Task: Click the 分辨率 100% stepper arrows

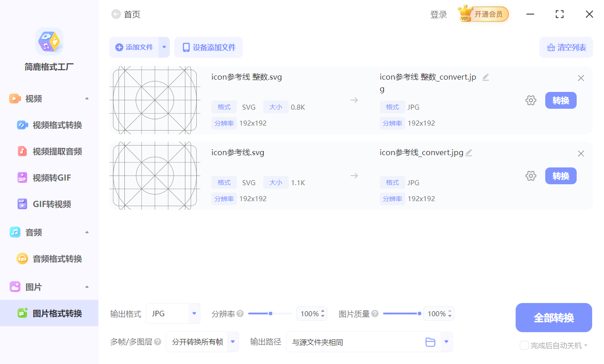Action: (323, 313)
